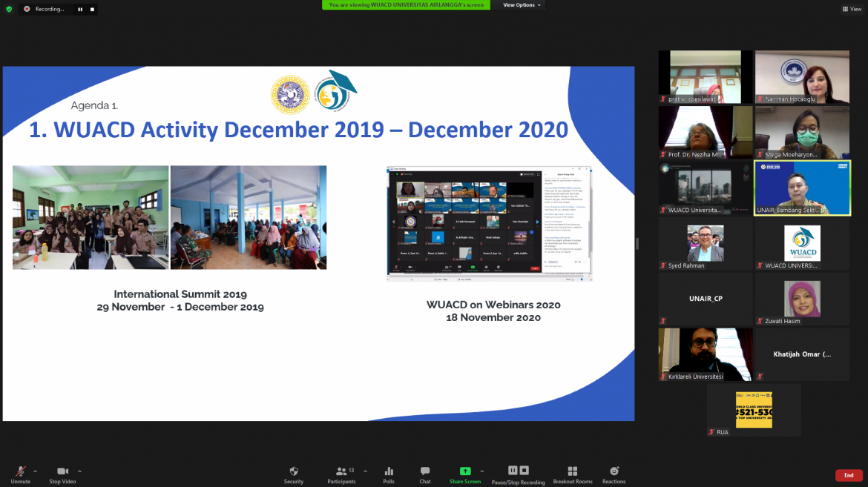Select Zuwati Hasim participant tile

click(x=802, y=299)
